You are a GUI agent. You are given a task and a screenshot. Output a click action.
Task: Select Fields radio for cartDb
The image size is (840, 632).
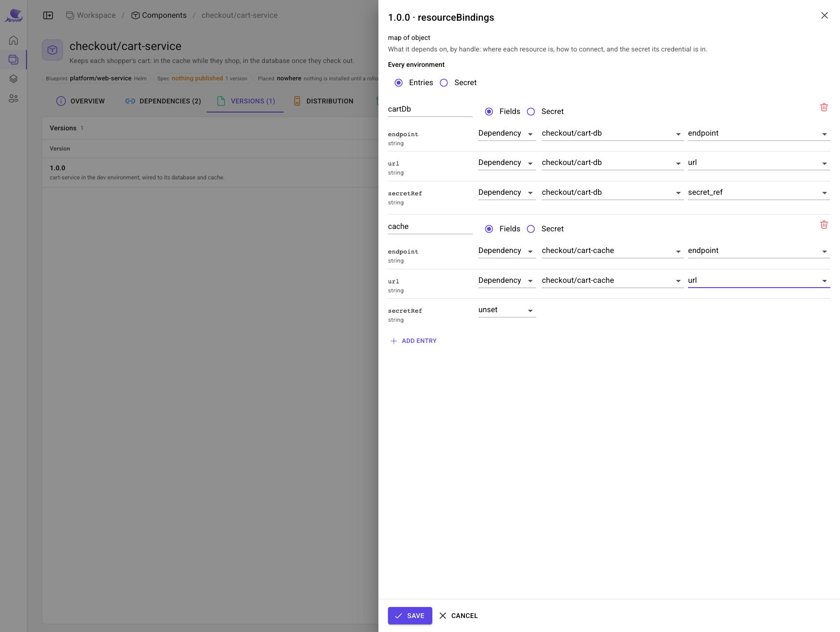tap(489, 112)
